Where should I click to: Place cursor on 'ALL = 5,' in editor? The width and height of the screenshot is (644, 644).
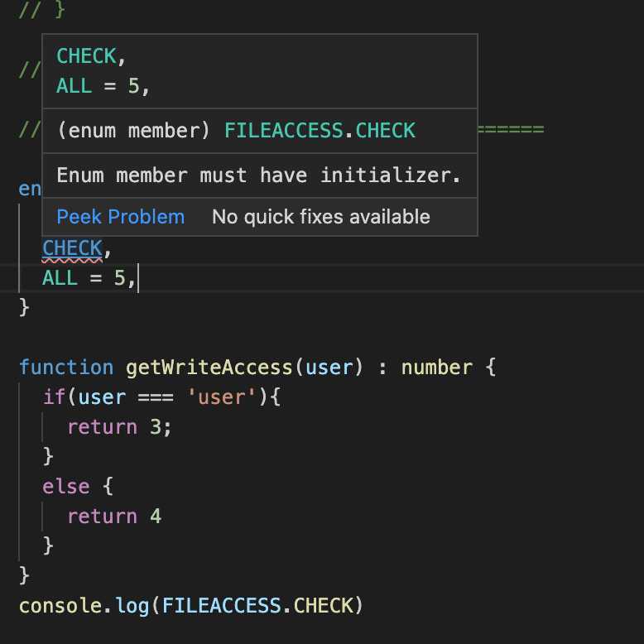coord(89,278)
